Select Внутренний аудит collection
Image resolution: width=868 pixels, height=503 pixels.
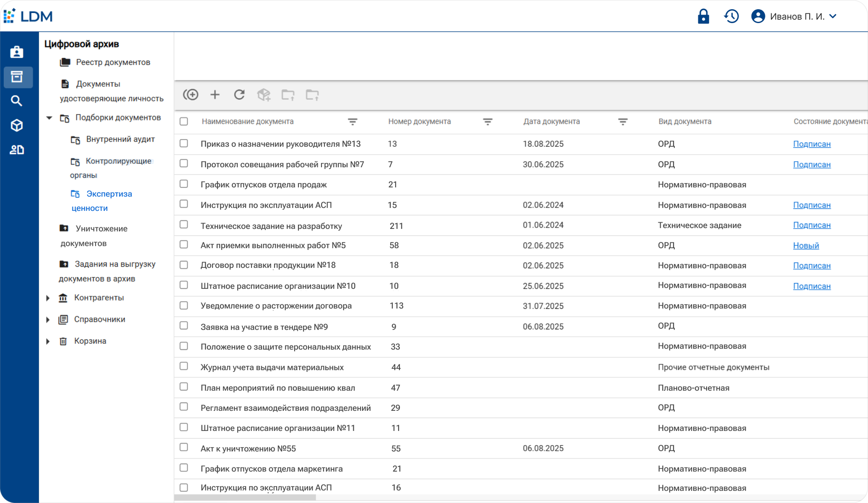(x=120, y=139)
